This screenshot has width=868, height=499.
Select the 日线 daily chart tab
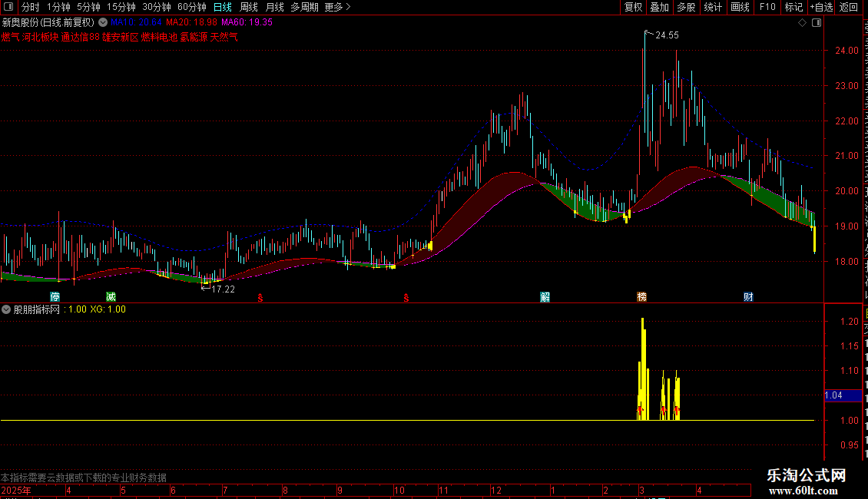click(x=223, y=7)
